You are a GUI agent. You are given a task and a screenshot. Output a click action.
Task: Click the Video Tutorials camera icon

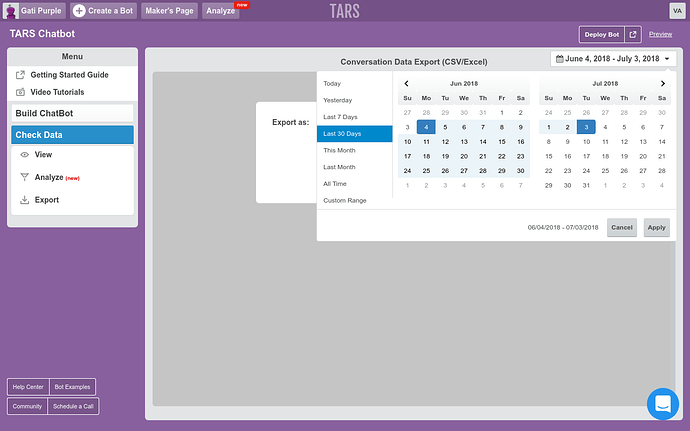[x=20, y=92]
